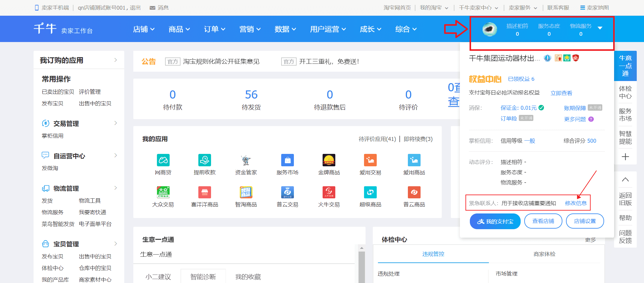Screen dimensions: 644x283
Task: Open 千牛卖家中心 dropdown in top bar
Action: pyautogui.click(x=479, y=8)
